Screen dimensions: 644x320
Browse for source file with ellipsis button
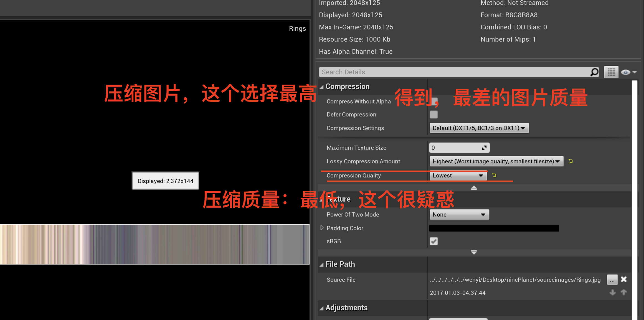(x=612, y=280)
